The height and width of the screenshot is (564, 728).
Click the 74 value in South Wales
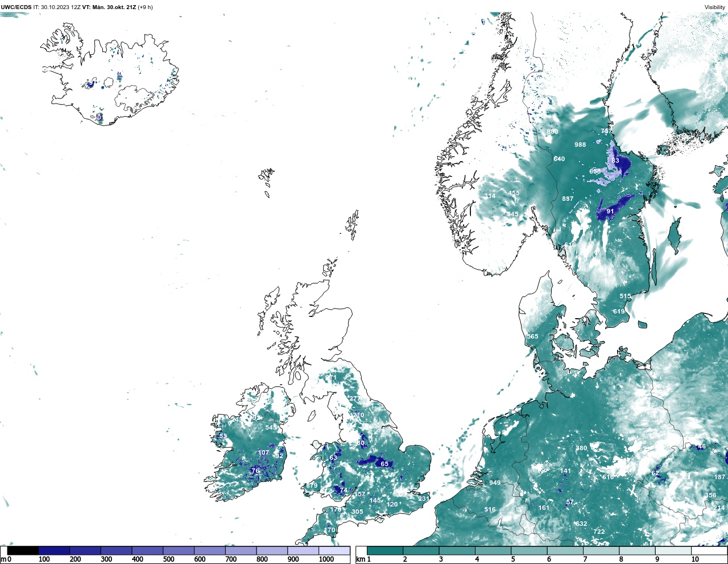pyautogui.click(x=343, y=490)
